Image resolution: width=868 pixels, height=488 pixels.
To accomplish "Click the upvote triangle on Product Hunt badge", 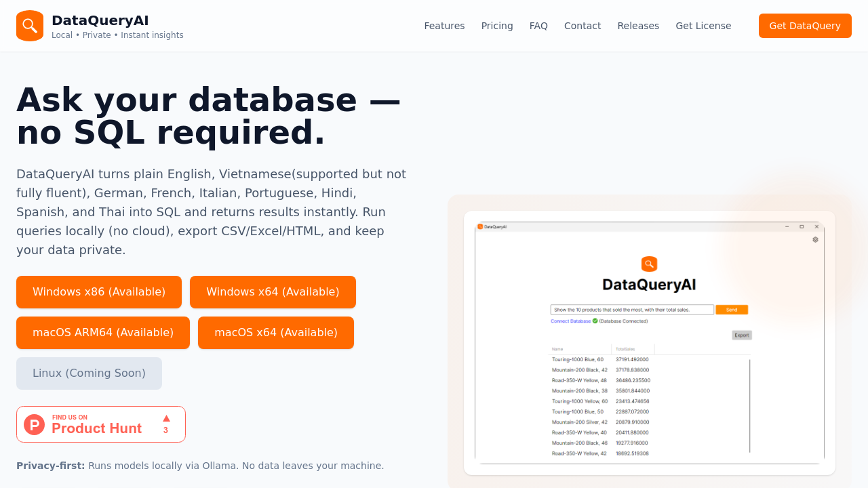I will pos(165,419).
